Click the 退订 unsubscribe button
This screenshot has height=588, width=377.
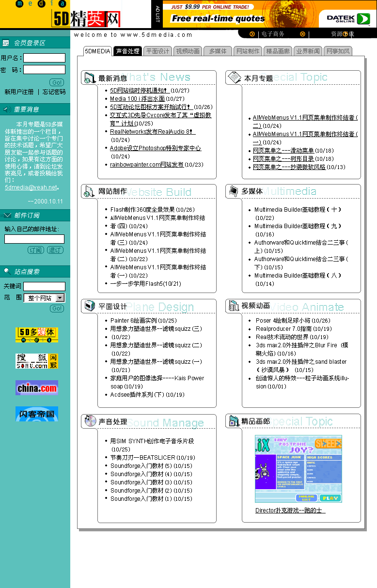pos(55,250)
